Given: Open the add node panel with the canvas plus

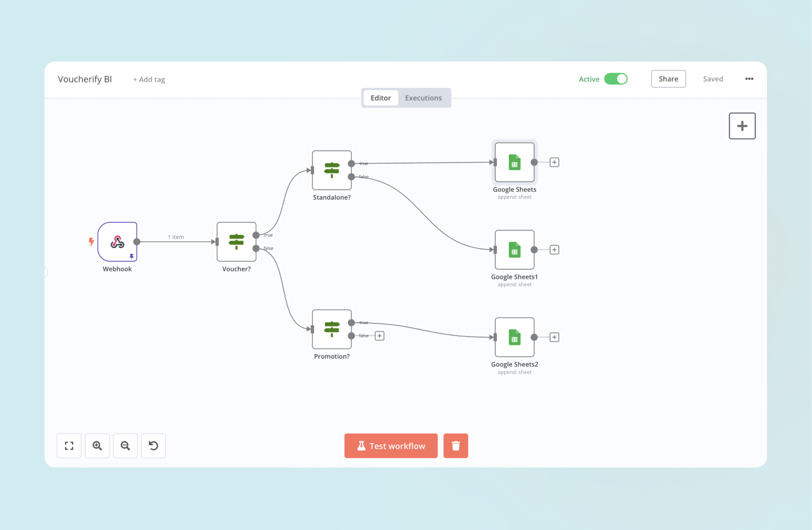Looking at the screenshot, I should click(x=742, y=126).
